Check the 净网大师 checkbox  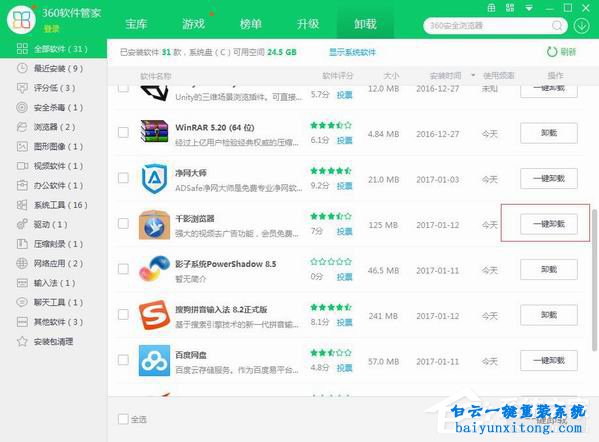coord(123,178)
